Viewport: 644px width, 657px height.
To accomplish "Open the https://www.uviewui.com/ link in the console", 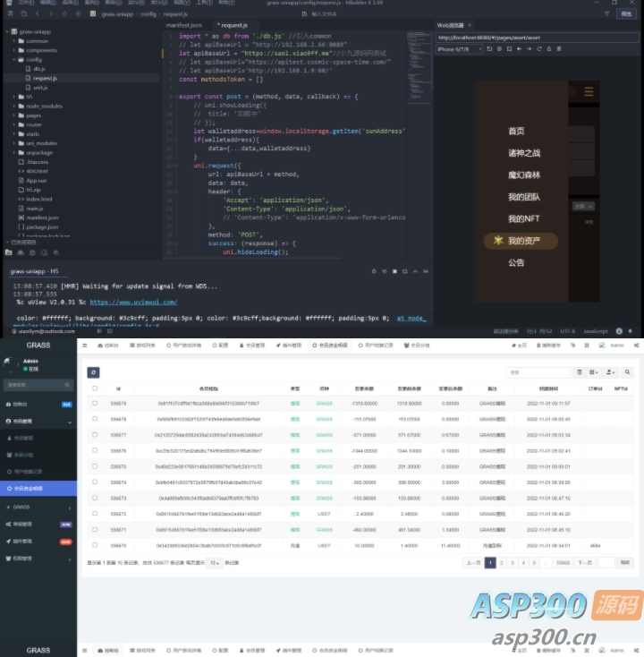I will click(133, 303).
